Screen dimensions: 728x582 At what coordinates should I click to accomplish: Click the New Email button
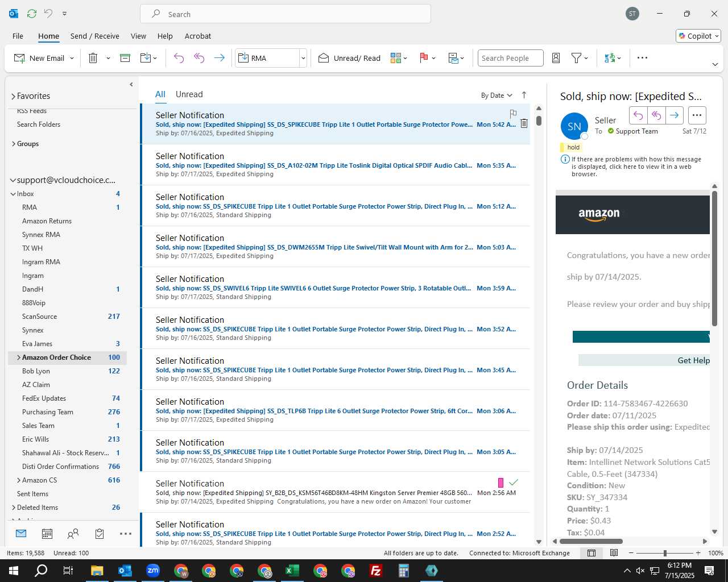pyautogui.click(x=39, y=58)
